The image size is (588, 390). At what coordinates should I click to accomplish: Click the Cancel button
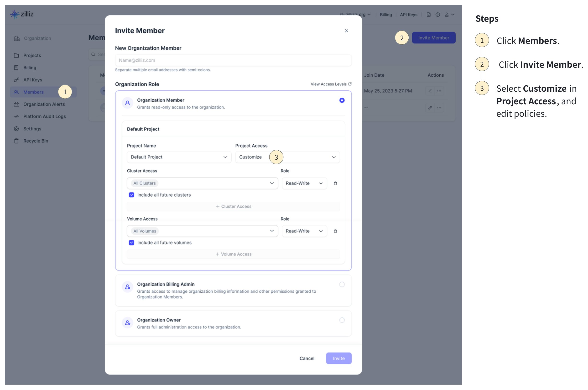(307, 358)
